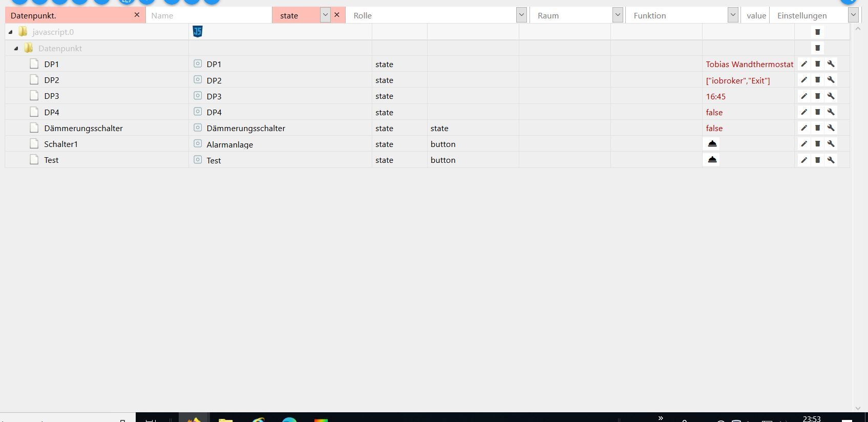This screenshot has width=868, height=422.
Task: Edit the DP4 object with pencil icon
Action: tap(804, 112)
